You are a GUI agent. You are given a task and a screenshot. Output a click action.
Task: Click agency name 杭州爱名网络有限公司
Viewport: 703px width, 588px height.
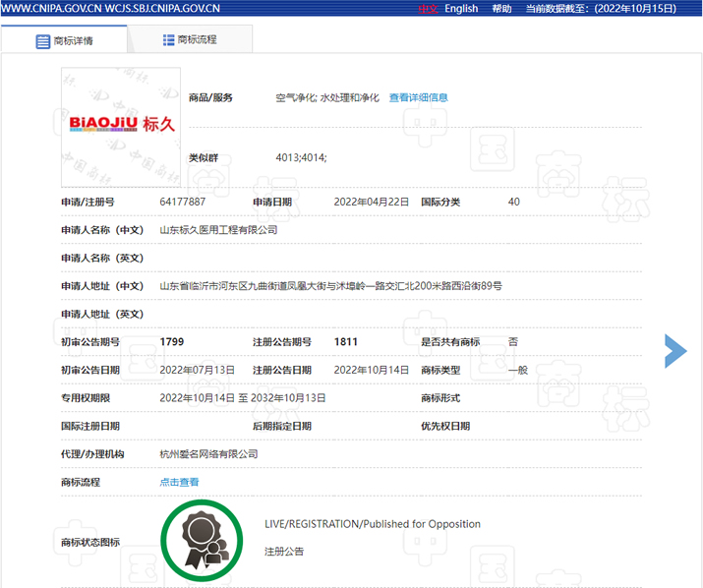pos(208,454)
